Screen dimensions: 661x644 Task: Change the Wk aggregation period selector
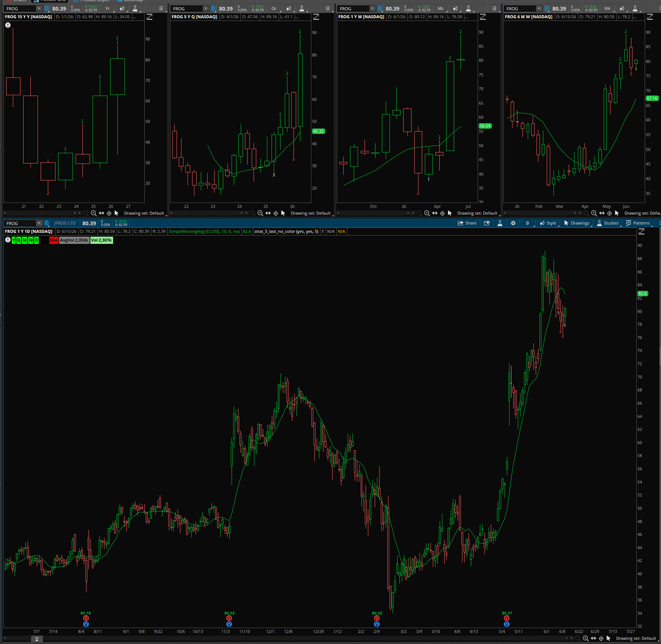(x=608, y=9)
